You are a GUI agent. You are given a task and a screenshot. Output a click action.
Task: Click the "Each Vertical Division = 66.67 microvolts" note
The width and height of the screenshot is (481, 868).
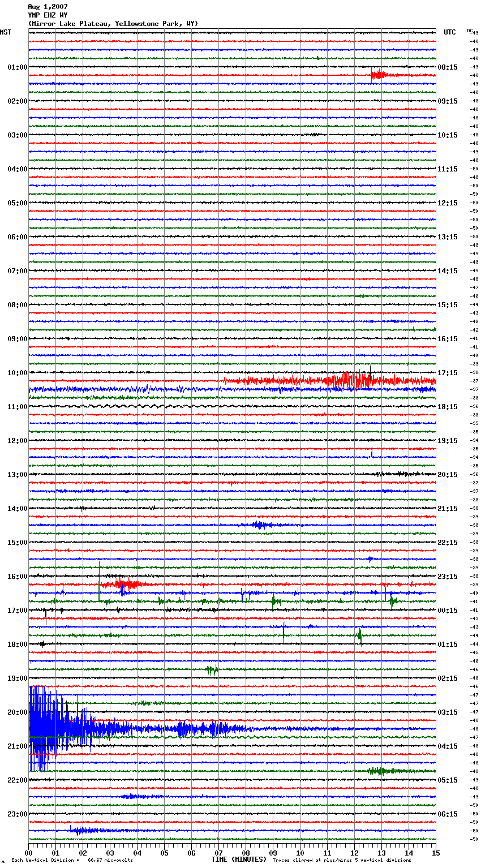click(x=72, y=861)
